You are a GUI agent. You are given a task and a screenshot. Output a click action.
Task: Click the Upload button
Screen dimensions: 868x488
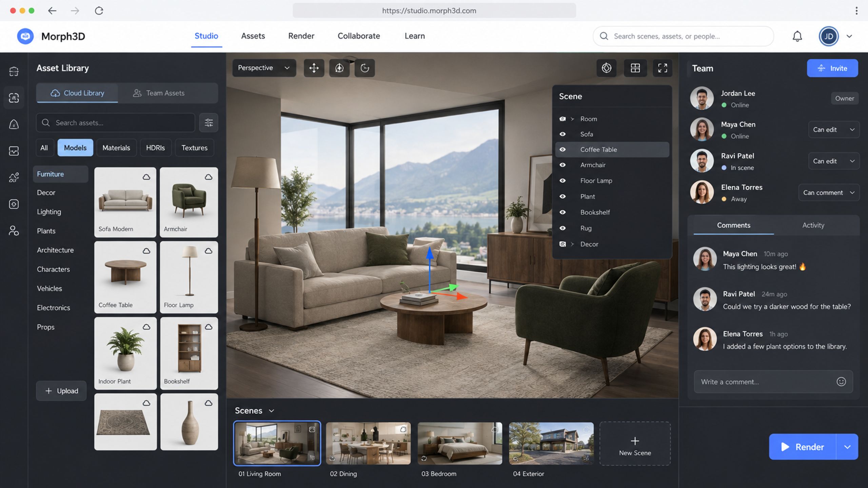(61, 391)
